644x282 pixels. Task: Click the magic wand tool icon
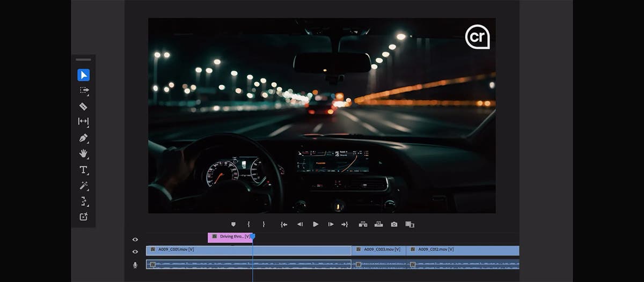click(83, 185)
